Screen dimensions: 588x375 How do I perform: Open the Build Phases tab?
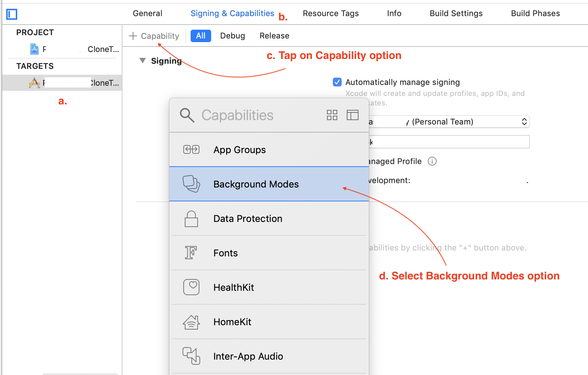[536, 14]
